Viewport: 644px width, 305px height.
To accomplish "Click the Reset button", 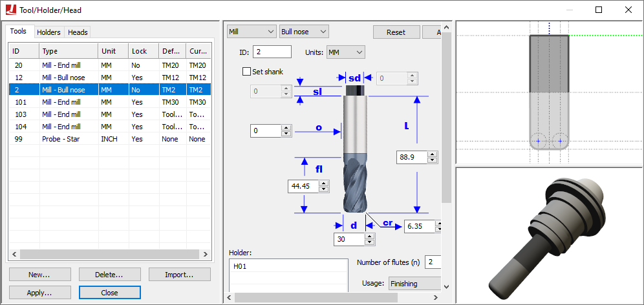I will pos(396,32).
